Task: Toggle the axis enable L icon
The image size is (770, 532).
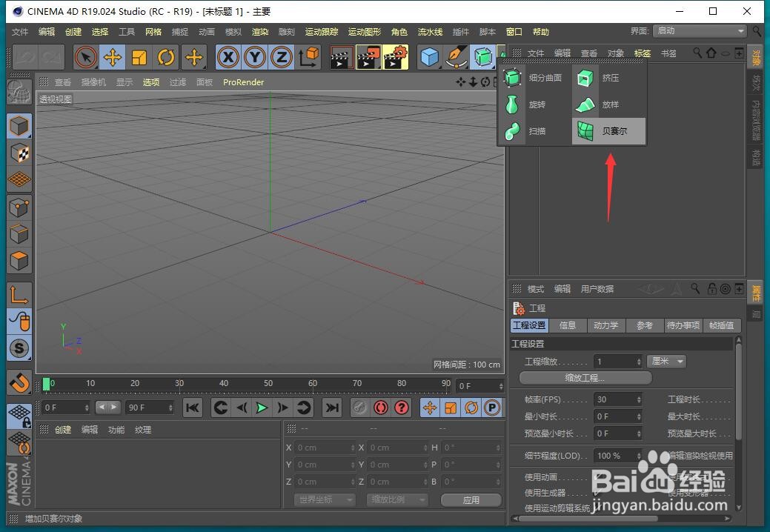Action: 20,295
